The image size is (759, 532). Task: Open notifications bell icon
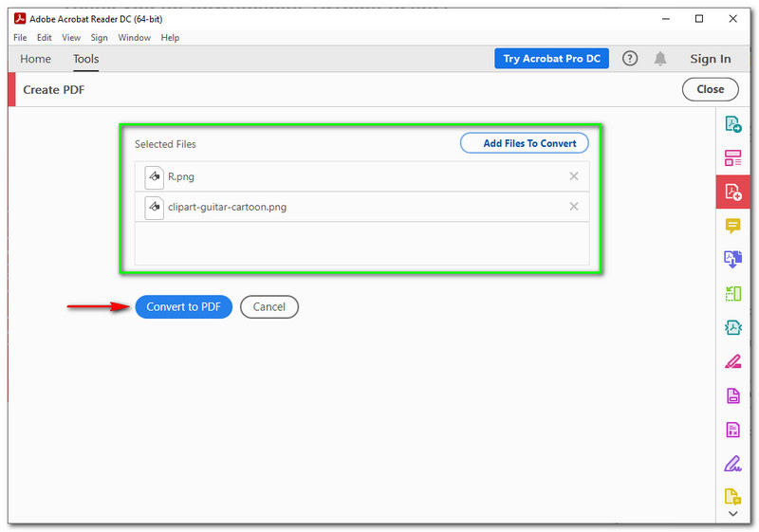pos(660,59)
